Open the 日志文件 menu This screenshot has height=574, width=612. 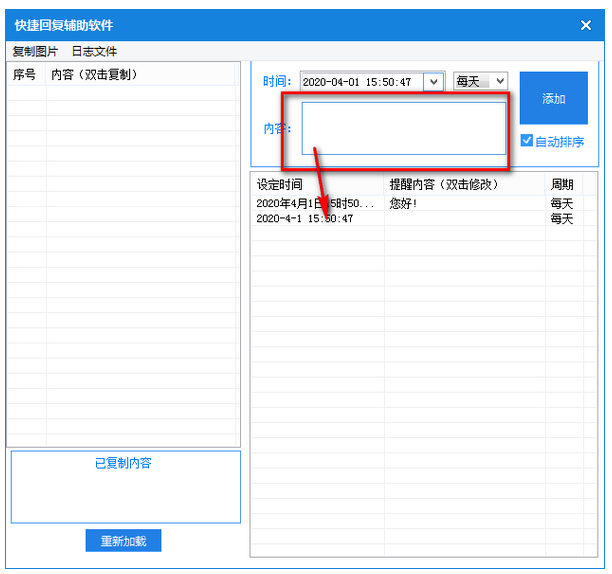tap(94, 51)
